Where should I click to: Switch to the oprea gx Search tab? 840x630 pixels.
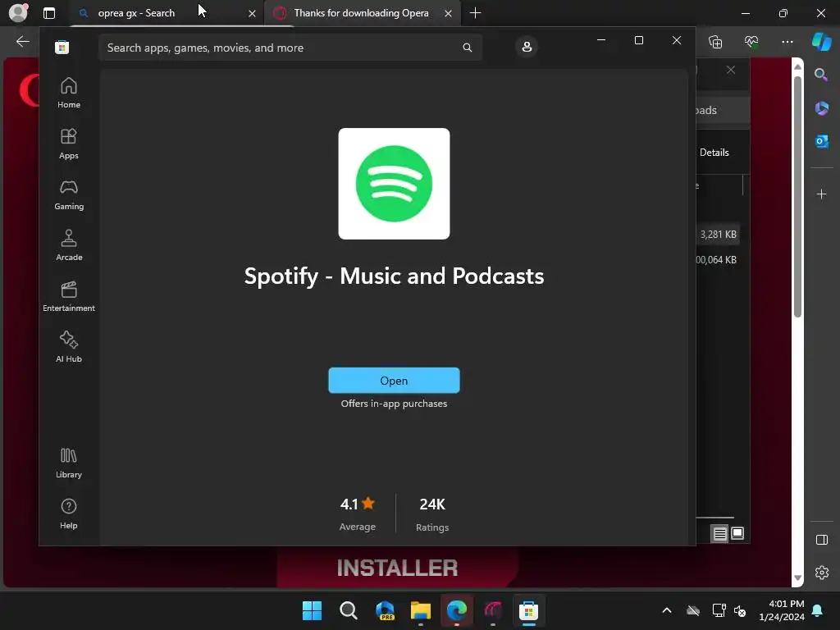coord(166,13)
